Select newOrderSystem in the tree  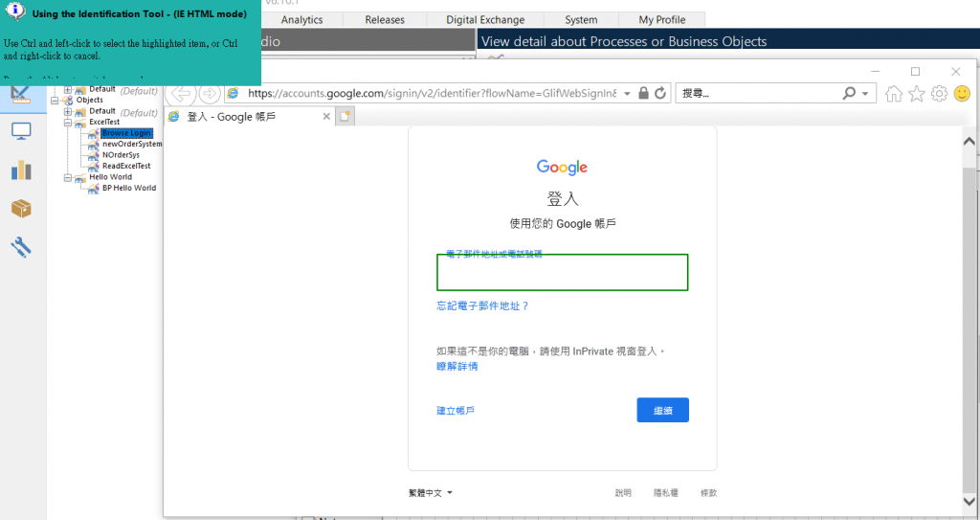[x=132, y=144]
